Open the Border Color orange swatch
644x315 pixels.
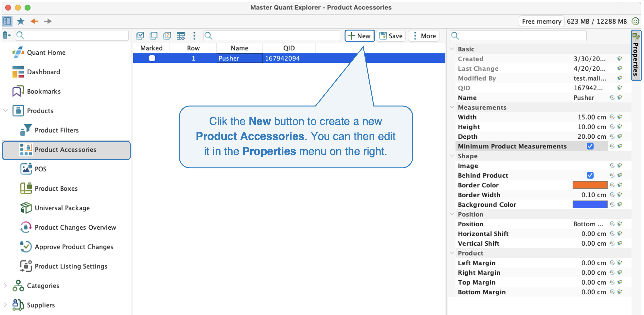pos(590,185)
